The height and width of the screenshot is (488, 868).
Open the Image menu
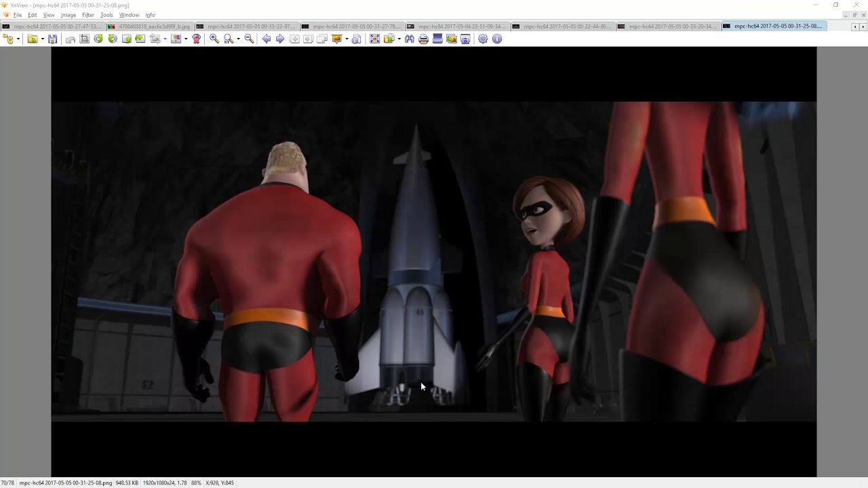coord(68,15)
